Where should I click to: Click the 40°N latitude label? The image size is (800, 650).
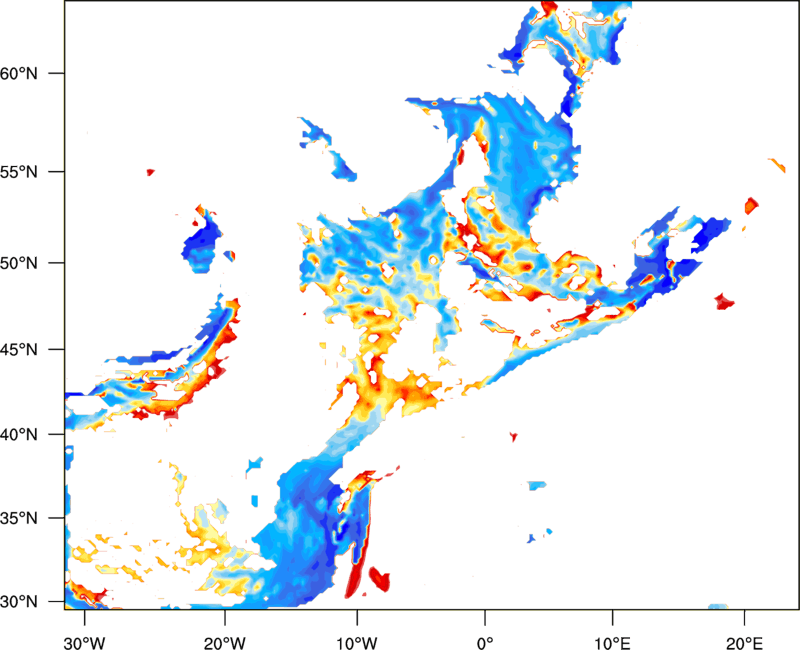19,435
